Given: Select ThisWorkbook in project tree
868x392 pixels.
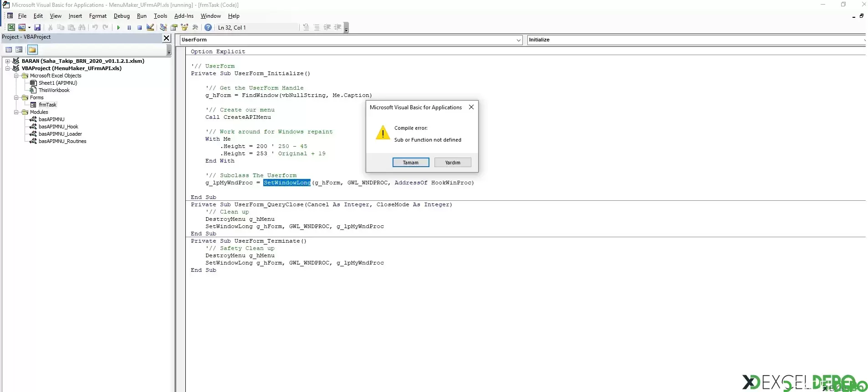Looking at the screenshot, I should [x=54, y=90].
